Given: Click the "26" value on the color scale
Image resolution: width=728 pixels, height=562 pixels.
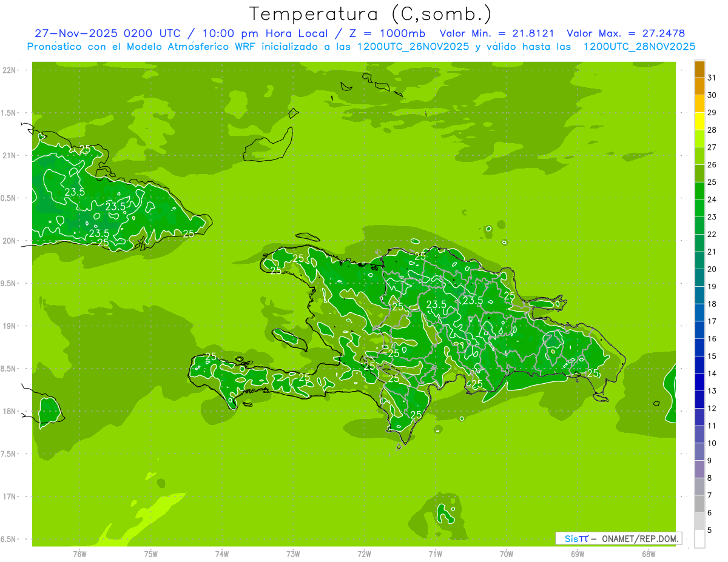Looking at the screenshot, I should point(712,165).
